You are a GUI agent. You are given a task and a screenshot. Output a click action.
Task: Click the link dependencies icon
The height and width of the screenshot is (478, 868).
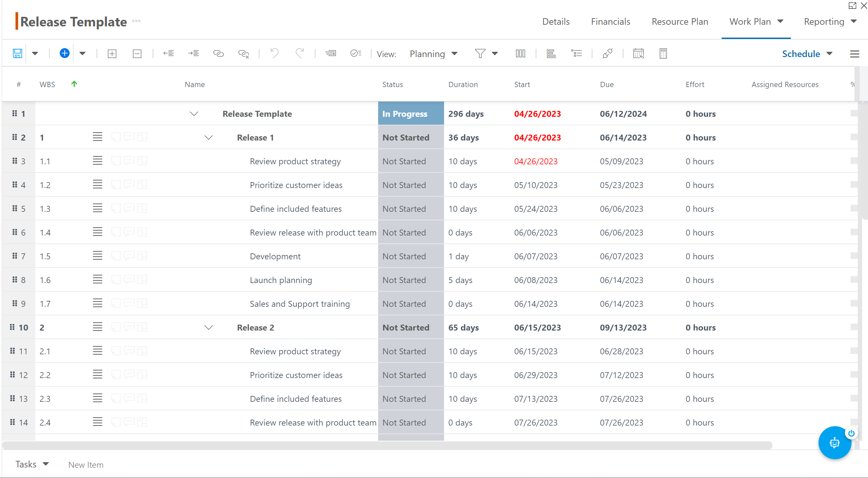pos(218,53)
